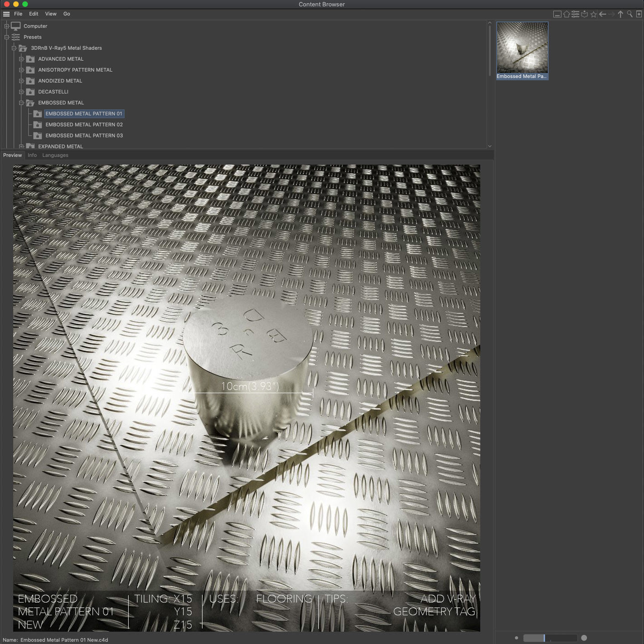Open the View menu
The image size is (644, 644).
pyautogui.click(x=51, y=14)
